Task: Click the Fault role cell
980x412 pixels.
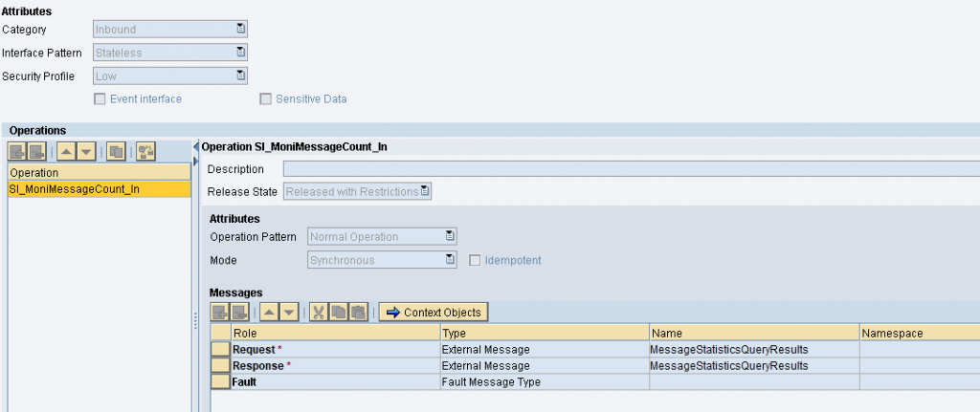Action: pos(336,381)
